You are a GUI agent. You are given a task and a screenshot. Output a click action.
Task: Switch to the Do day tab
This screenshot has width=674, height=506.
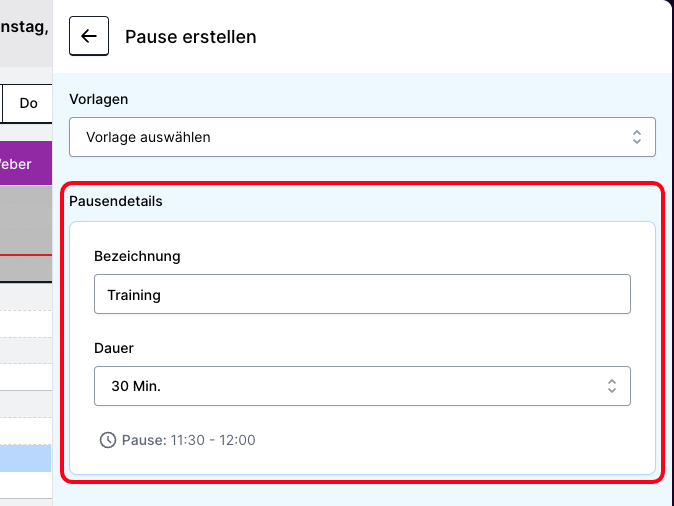(28, 103)
